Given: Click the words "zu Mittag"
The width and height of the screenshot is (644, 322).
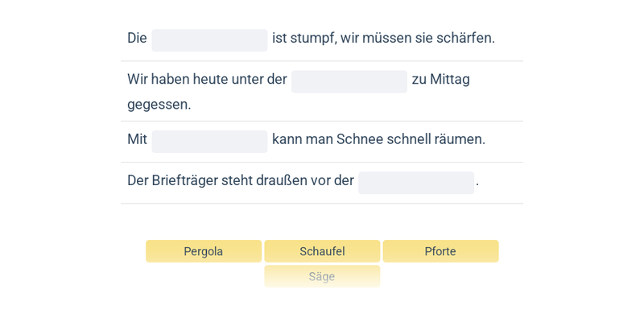Looking at the screenshot, I should [440, 79].
